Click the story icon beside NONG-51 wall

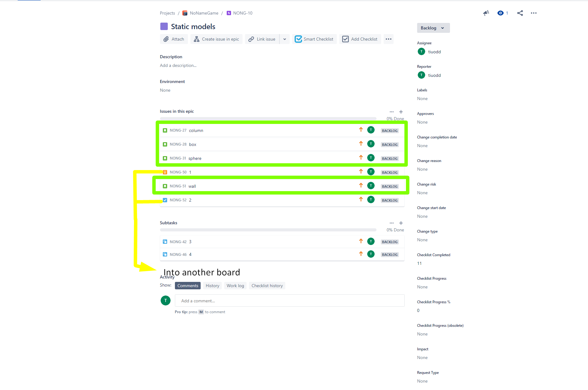click(x=165, y=186)
